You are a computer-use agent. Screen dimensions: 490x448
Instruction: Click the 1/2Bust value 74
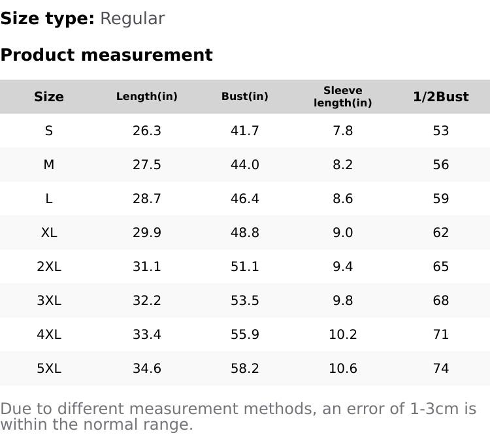click(441, 368)
